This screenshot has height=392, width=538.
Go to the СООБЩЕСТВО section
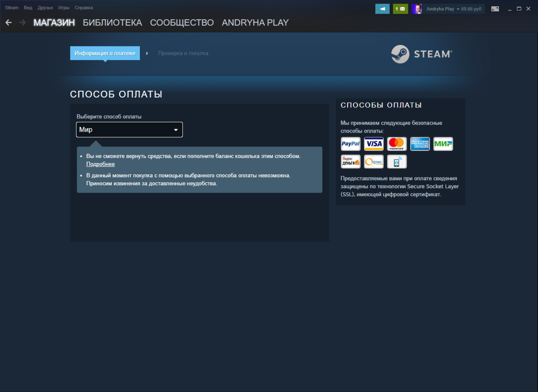click(x=182, y=22)
